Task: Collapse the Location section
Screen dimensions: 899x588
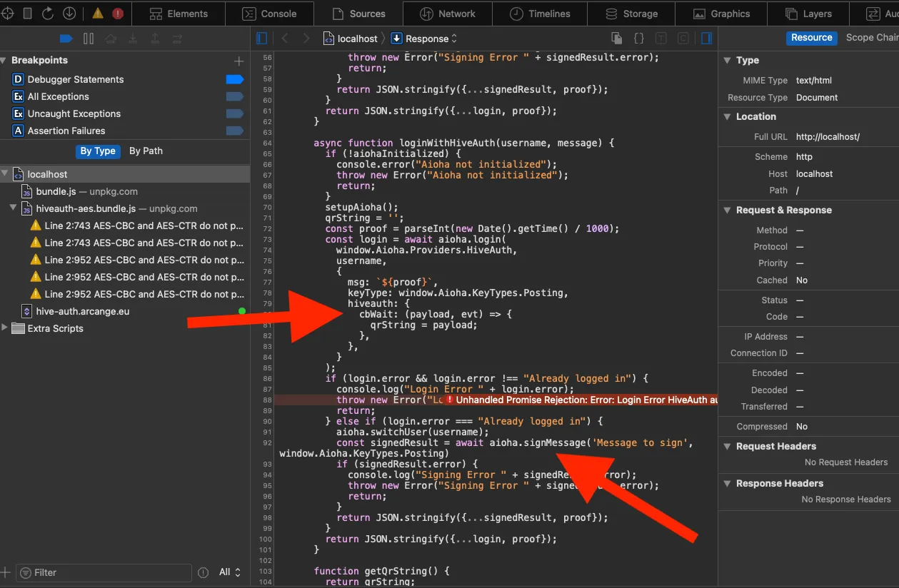Action: tap(728, 116)
